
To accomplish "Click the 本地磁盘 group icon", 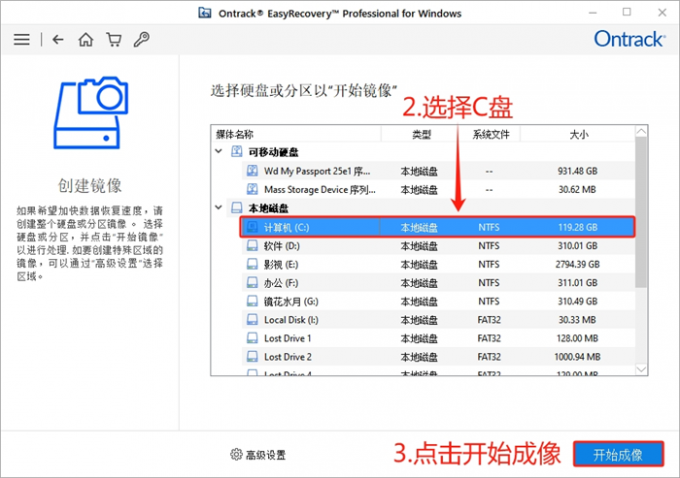I will pyautogui.click(x=237, y=208).
